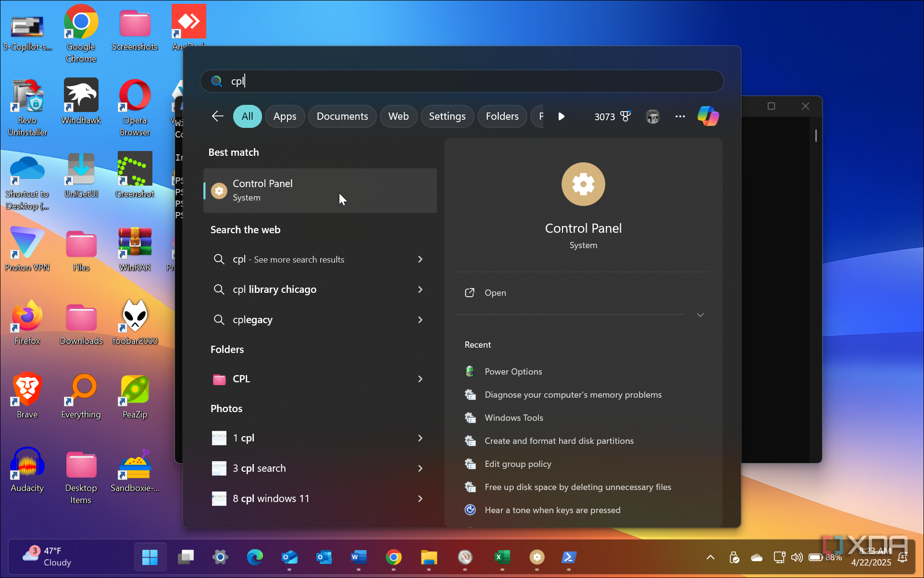Screen dimensions: 924x578
Task: Open Greenshot desktop shortcut
Action: pyautogui.click(x=135, y=175)
